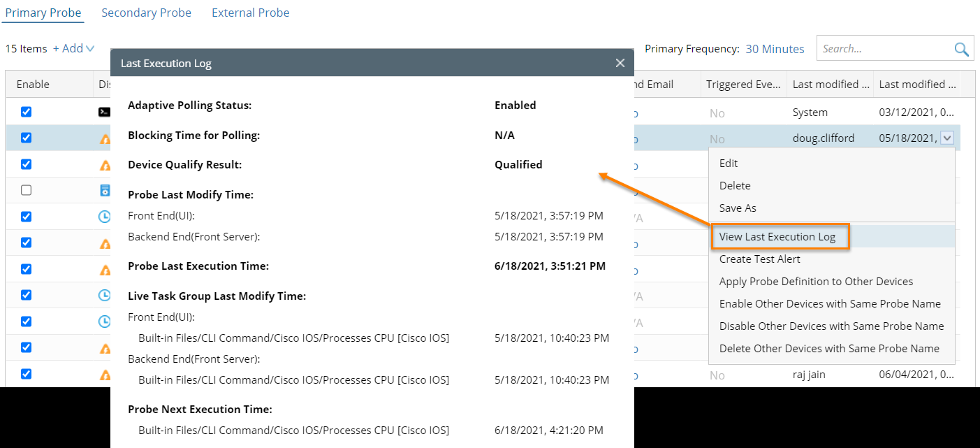Open the External Probe tab

[x=250, y=13]
